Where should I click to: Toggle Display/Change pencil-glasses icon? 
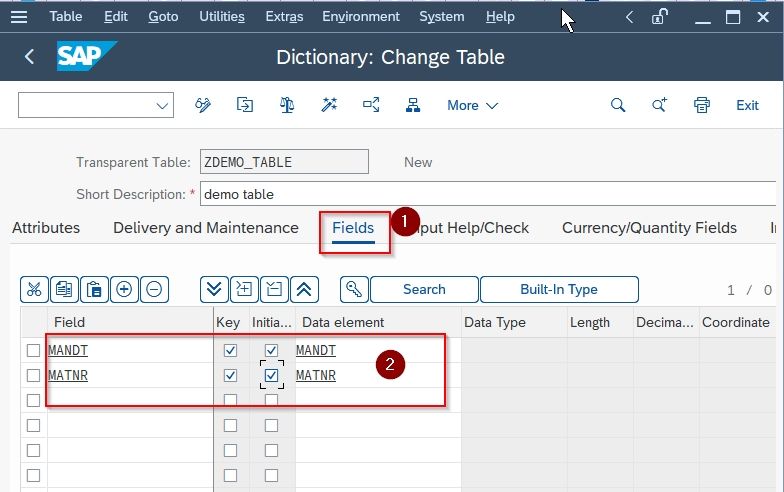202,105
